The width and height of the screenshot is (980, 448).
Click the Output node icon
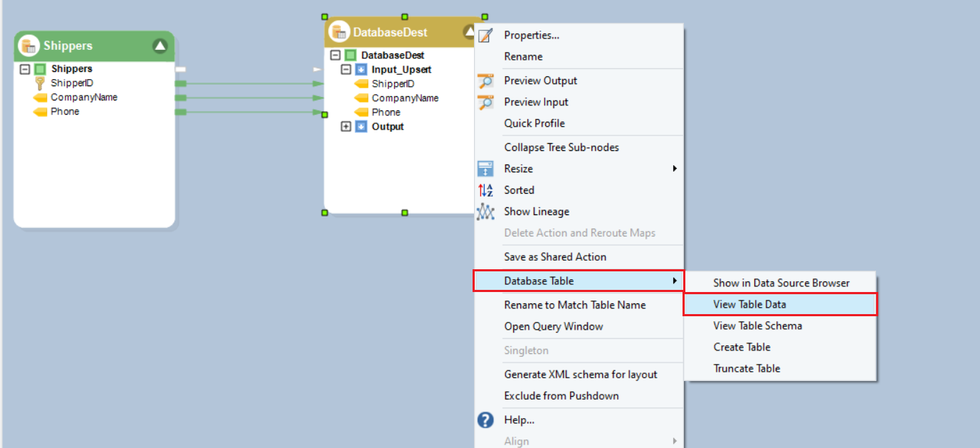[361, 126]
